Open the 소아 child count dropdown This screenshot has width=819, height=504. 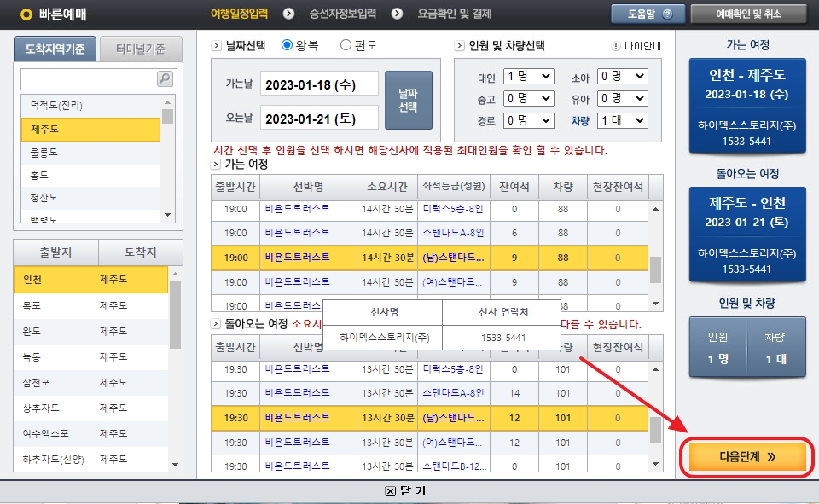pyautogui.click(x=623, y=76)
